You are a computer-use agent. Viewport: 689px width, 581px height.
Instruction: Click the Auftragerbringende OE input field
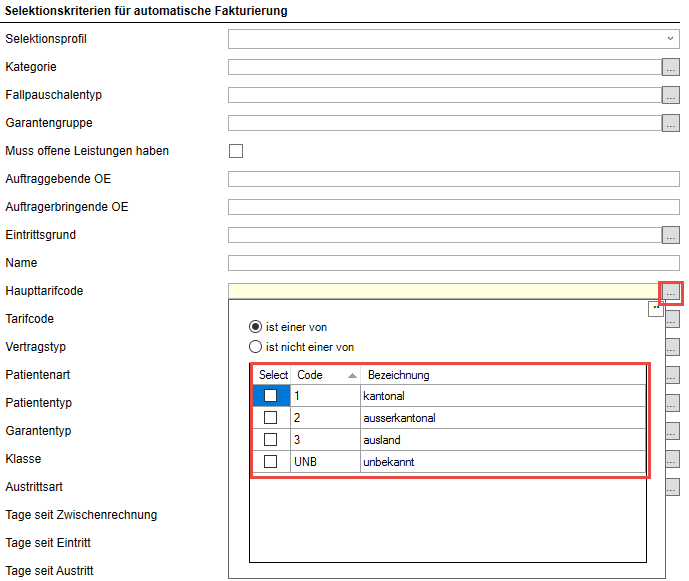(x=453, y=207)
